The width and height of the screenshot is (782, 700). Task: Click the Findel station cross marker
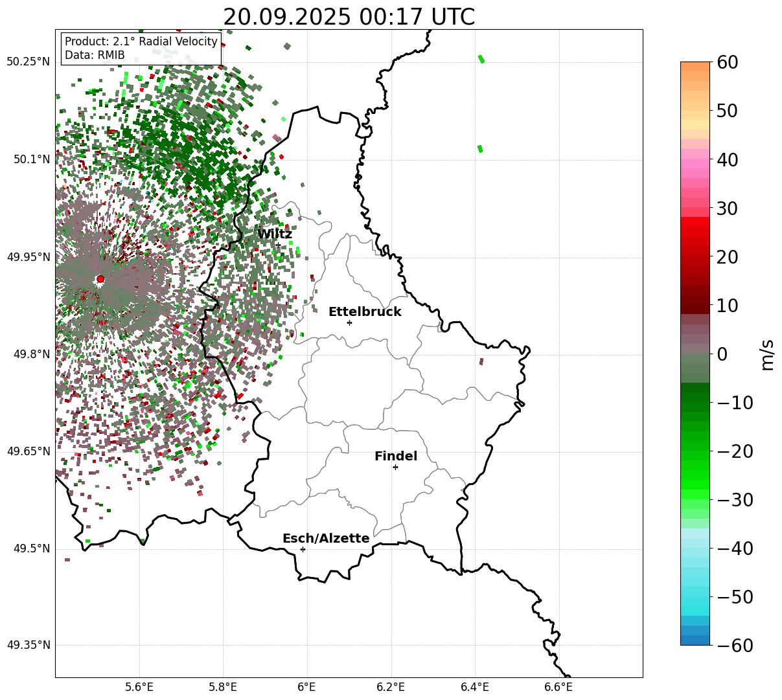coord(395,467)
